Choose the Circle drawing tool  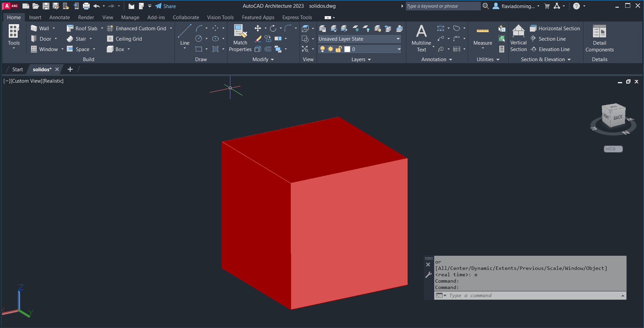(199, 39)
